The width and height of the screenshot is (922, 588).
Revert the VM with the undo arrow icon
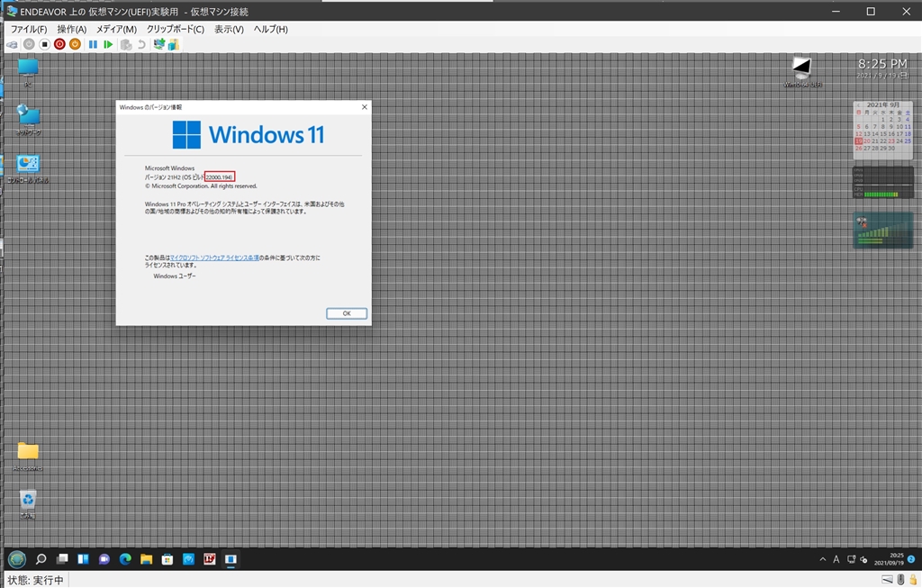coord(141,45)
